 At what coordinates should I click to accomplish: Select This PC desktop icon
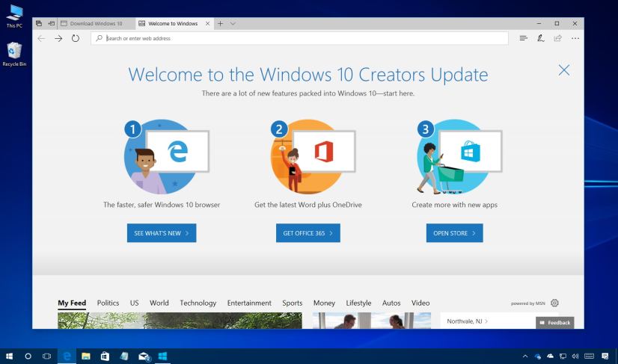[x=14, y=16]
